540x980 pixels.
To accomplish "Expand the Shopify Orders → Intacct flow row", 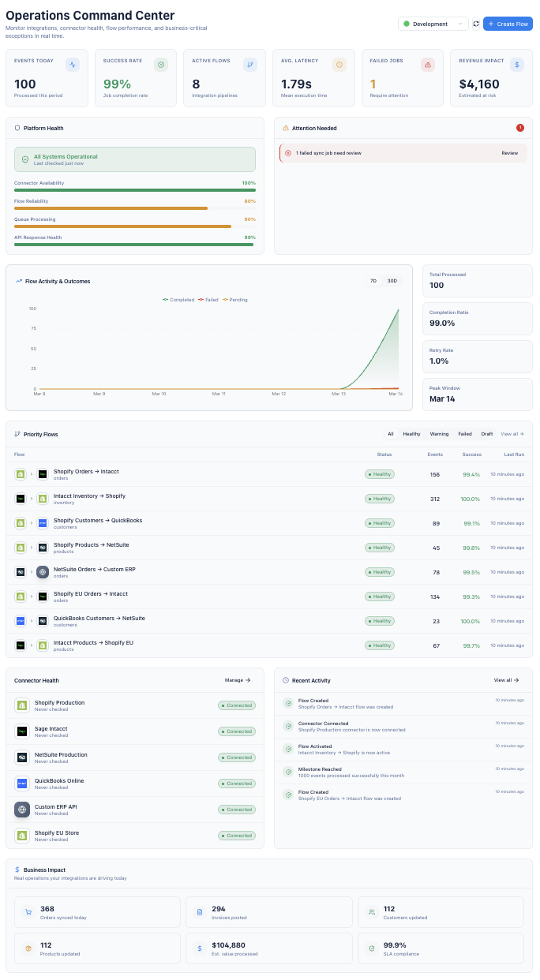I will (x=33, y=473).
